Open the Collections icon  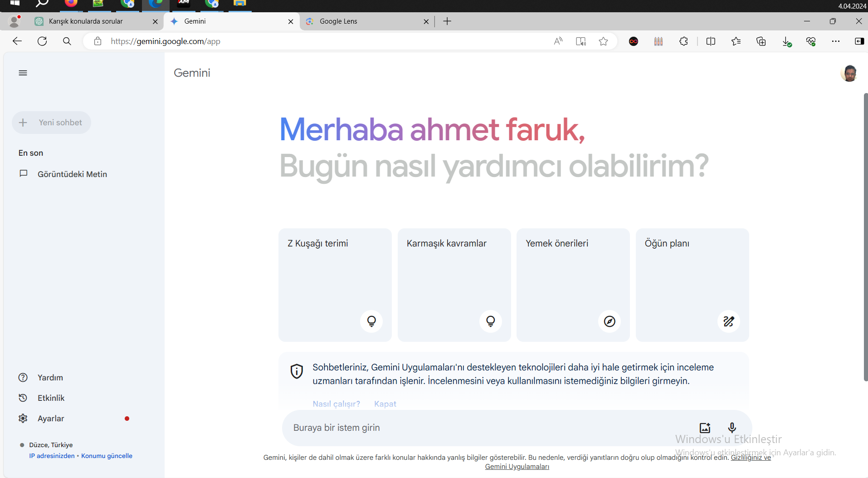761,41
